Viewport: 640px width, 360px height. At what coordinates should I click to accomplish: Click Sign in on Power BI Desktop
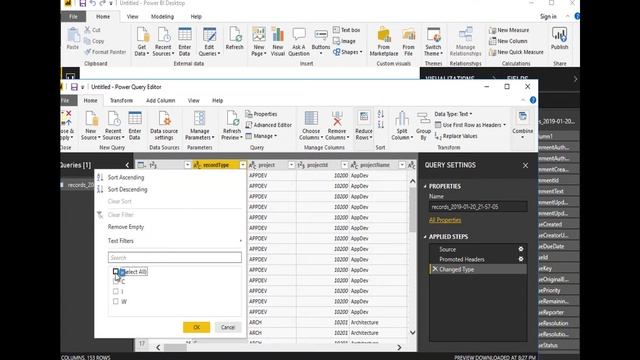point(548,16)
